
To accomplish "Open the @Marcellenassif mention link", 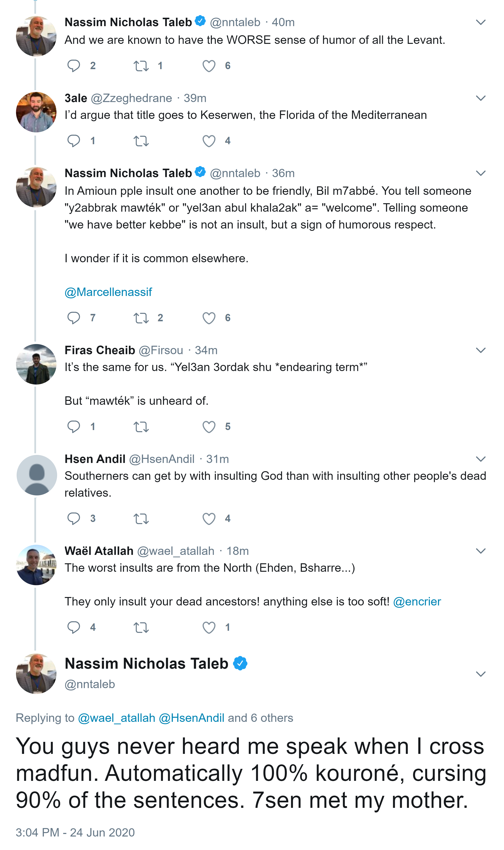I will (x=108, y=292).
